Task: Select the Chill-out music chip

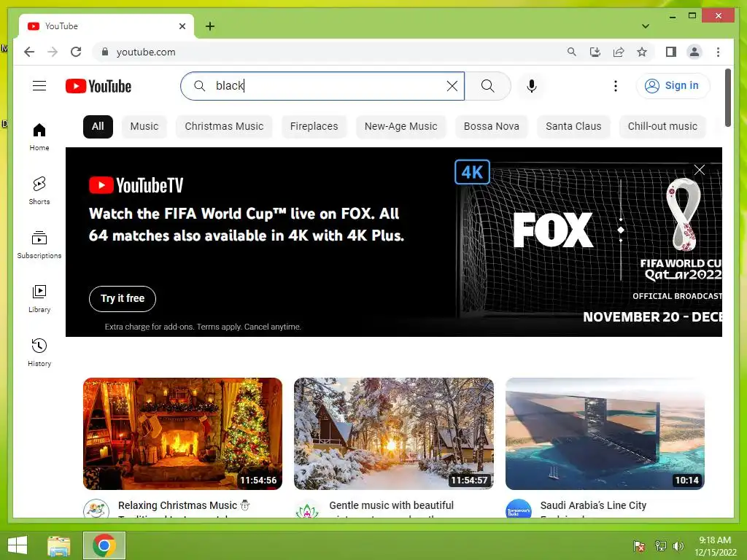Action: [x=662, y=127]
